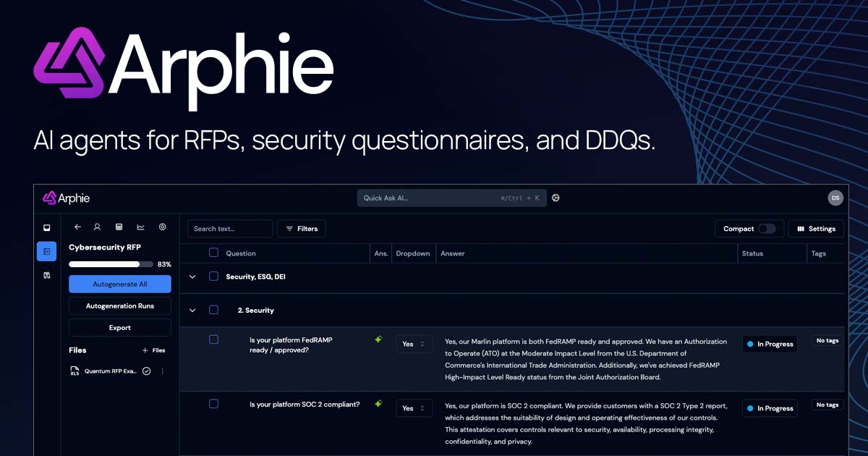The image size is (868, 456).
Task: Click the 83% completion progress bar
Action: pos(111,264)
